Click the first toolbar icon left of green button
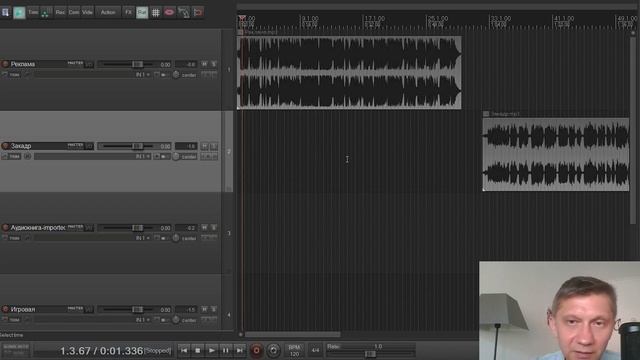The width and height of the screenshot is (640, 360). click(x=5, y=12)
